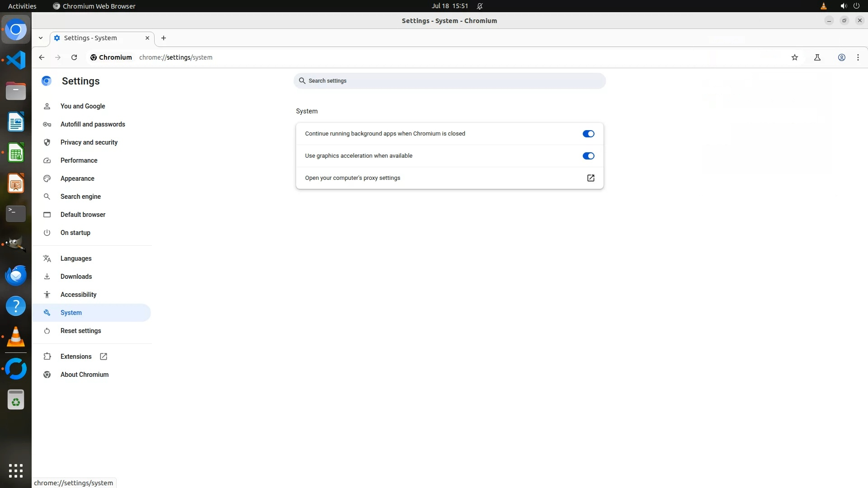Select the Appearance settings section
Viewport: 868px width, 488px height.
tap(77, 178)
